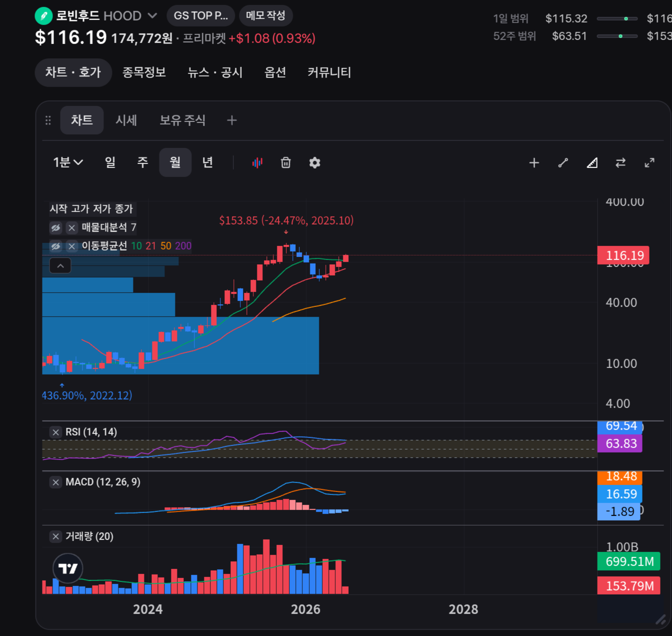This screenshot has width=672, height=636.
Task: Click the 1일 범위 range slider
Action: coord(617,18)
